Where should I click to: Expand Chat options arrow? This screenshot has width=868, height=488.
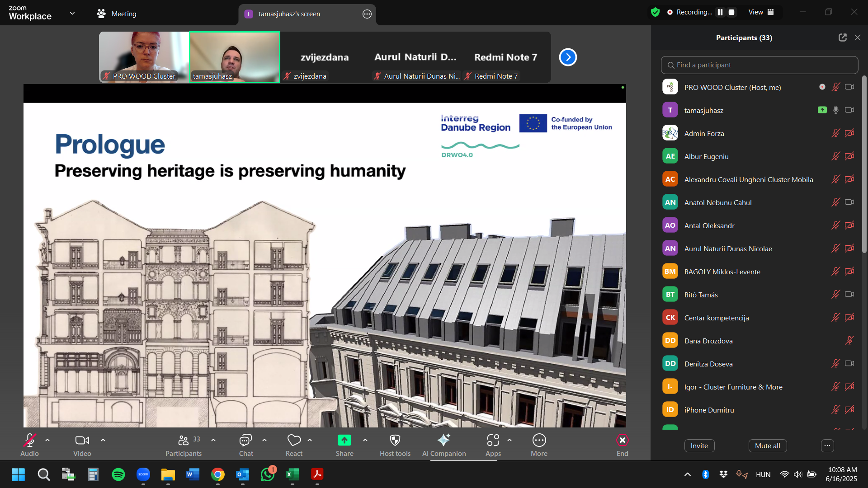pos(264,440)
